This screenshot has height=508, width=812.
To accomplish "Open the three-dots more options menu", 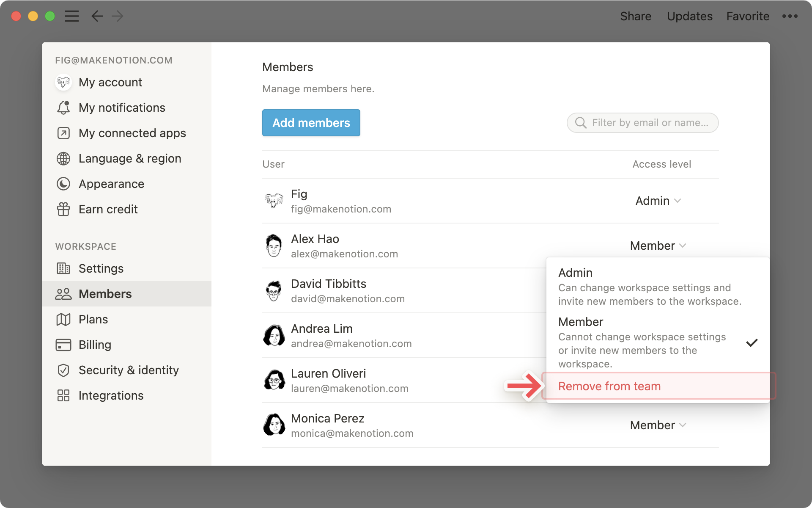I will 790,16.
